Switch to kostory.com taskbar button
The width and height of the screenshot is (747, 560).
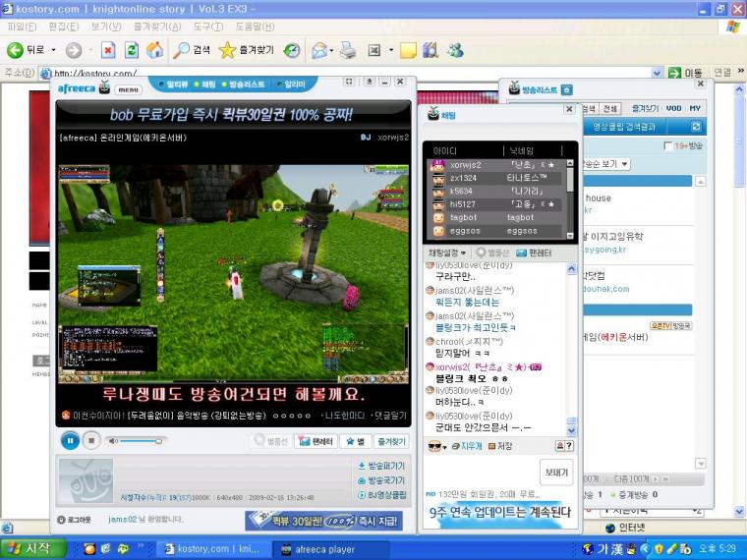pos(214,549)
